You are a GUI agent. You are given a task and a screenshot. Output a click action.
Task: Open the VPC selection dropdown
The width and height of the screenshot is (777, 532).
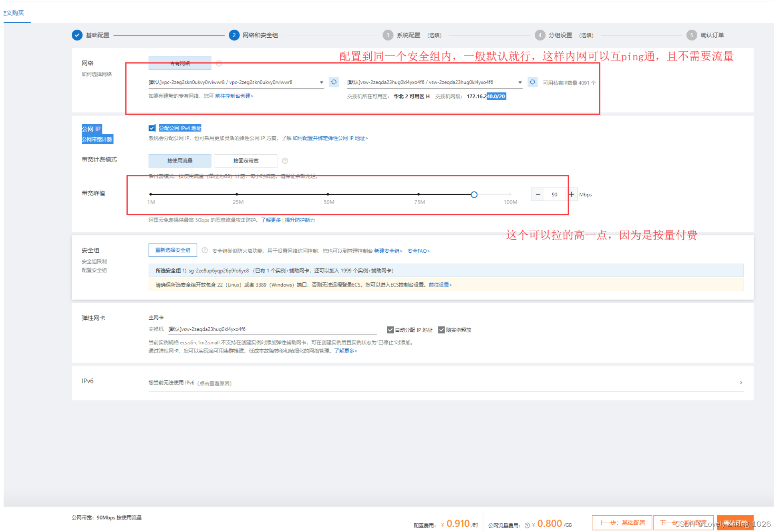(236, 83)
